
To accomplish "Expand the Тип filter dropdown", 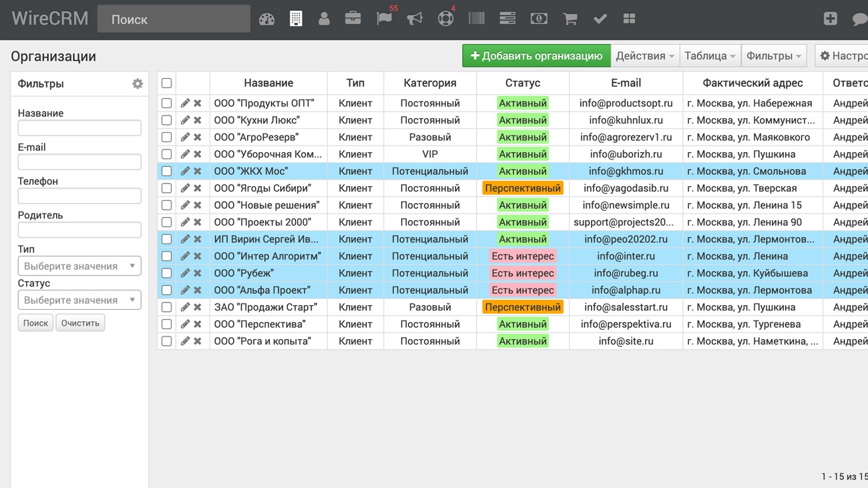I will 79,266.
